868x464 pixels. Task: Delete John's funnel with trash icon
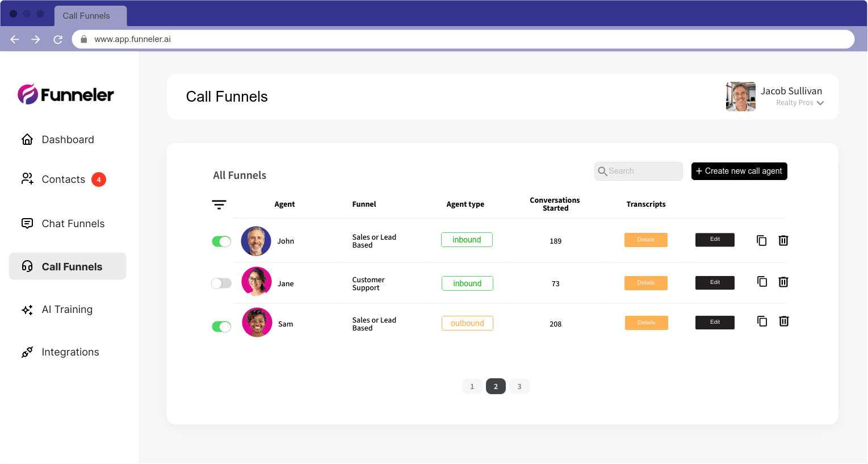coord(783,241)
